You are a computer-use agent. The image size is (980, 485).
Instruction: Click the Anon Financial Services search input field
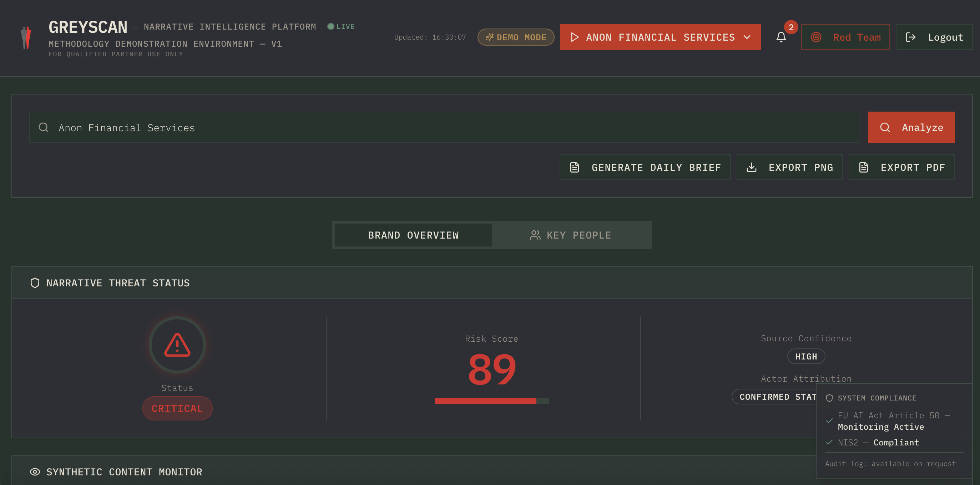point(444,127)
